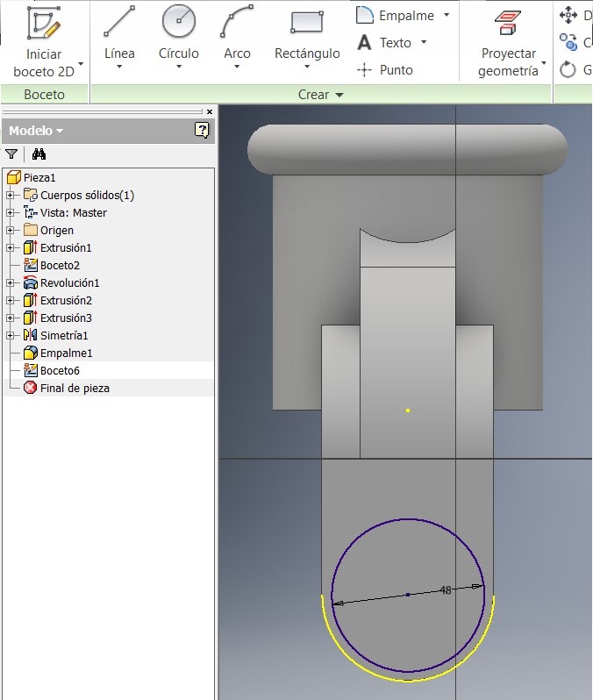Image resolution: width=593 pixels, height=700 pixels.
Task: Select Boceto2 sketch in tree
Action: tap(60, 265)
